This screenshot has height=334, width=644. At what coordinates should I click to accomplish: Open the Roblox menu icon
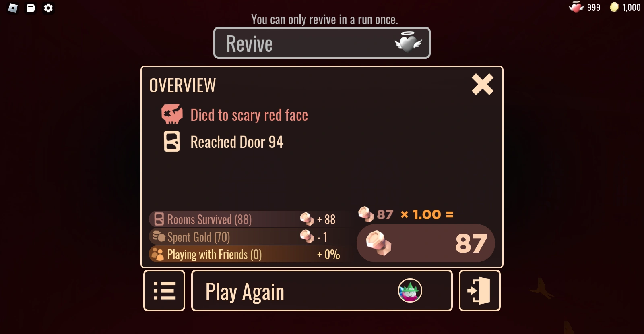click(x=13, y=8)
